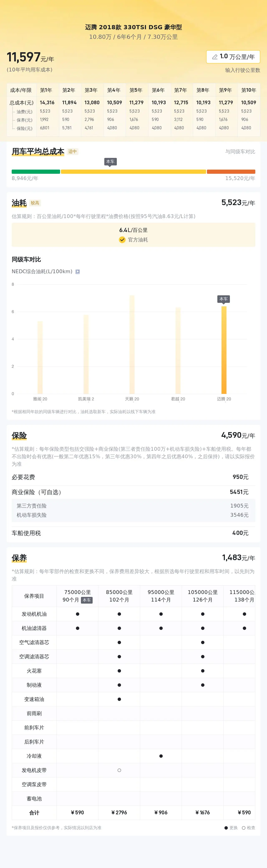
Task: Click the 8,946元/年 lower range label
Action: (x=25, y=178)
